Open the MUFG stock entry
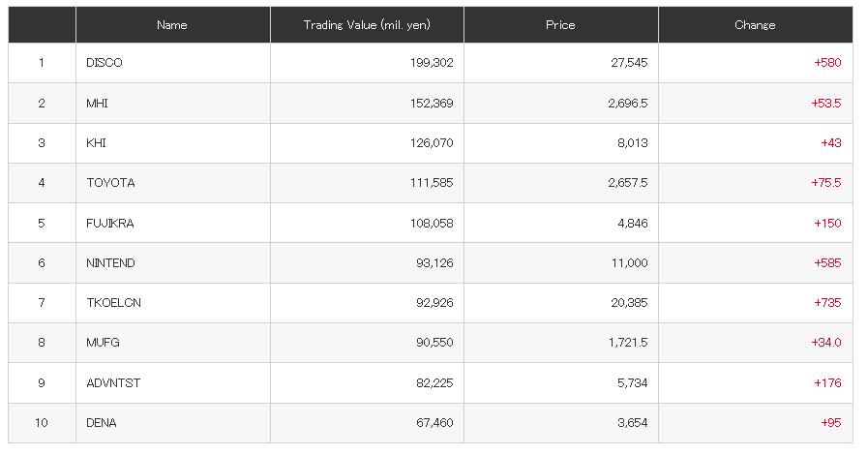This screenshot has height=455, width=868. 103,343
